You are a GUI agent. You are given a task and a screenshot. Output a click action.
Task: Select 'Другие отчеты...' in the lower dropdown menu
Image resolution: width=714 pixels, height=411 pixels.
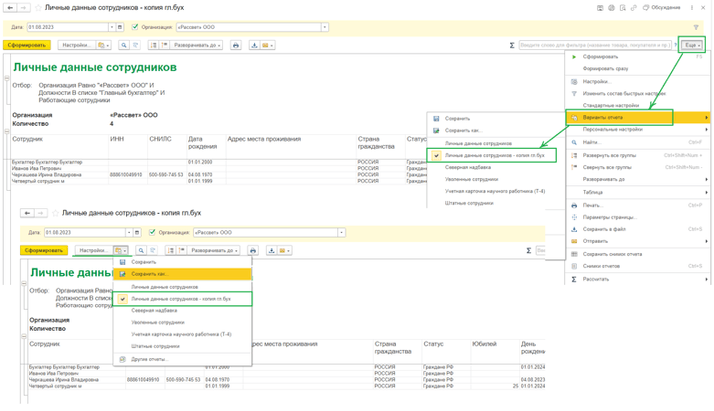[x=149, y=358]
